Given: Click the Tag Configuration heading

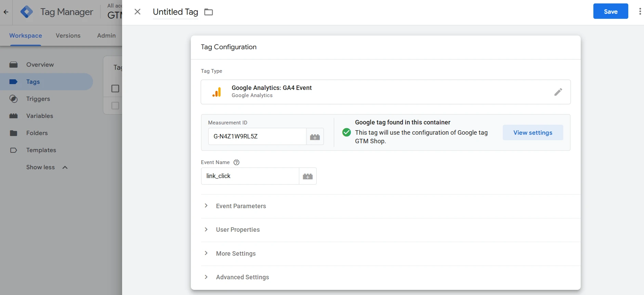Looking at the screenshot, I should (x=228, y=47).
